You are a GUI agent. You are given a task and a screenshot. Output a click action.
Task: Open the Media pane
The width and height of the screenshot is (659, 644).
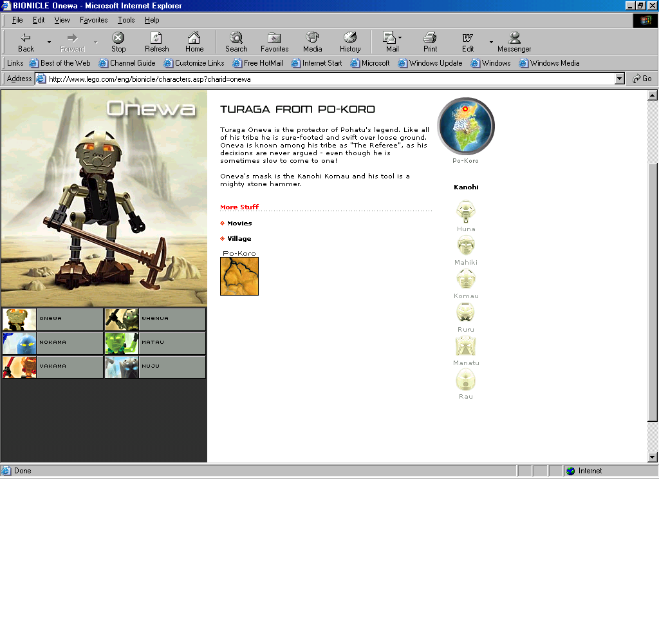coord(312,42)
